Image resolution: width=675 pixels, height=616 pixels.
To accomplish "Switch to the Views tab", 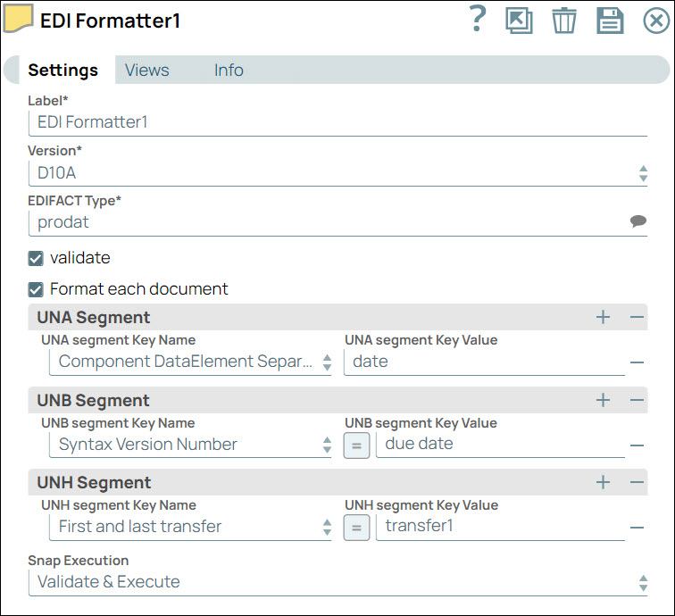I will (x=147, y=70).
